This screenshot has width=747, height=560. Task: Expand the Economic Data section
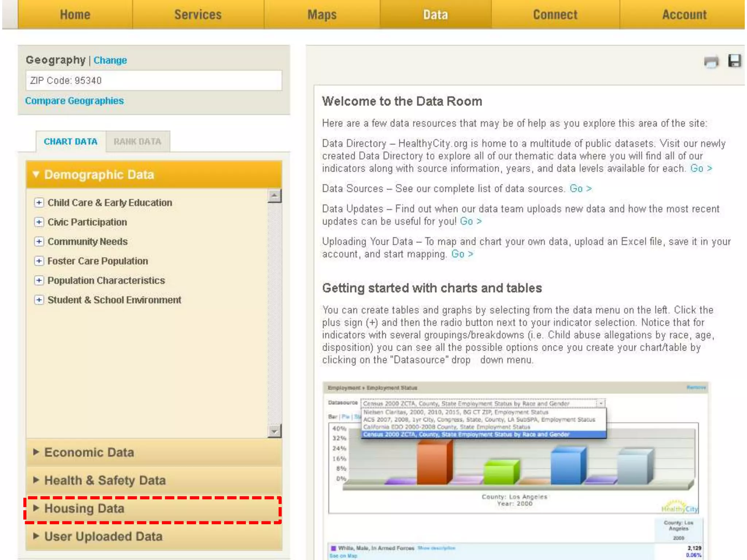tap(89, 452)
